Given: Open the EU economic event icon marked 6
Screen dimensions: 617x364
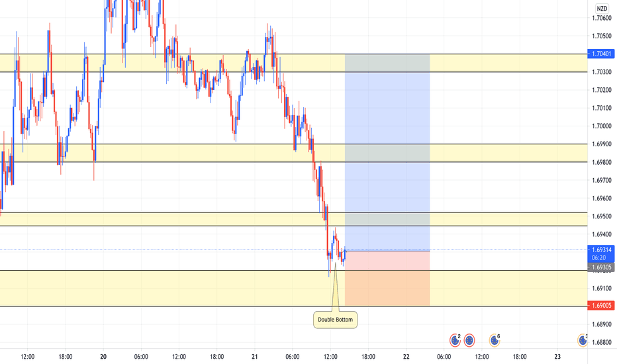Looking at the screenshot, I should [x=495, y=340].
